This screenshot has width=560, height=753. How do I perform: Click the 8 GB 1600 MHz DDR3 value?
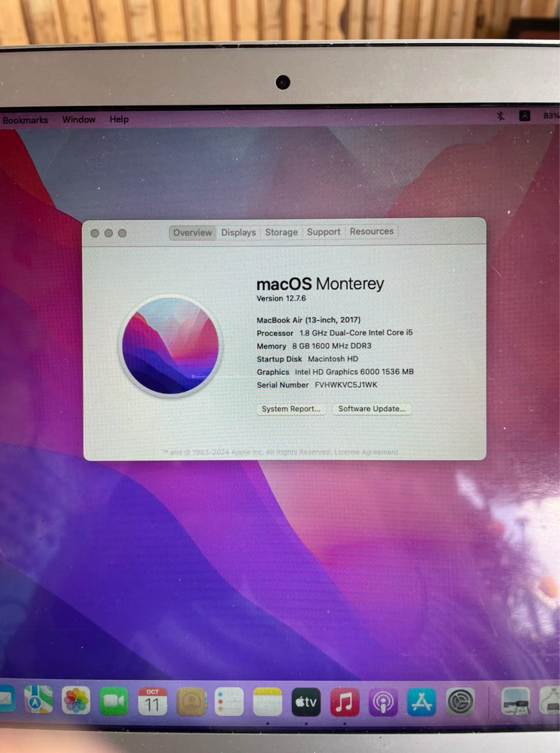point(332,346)
